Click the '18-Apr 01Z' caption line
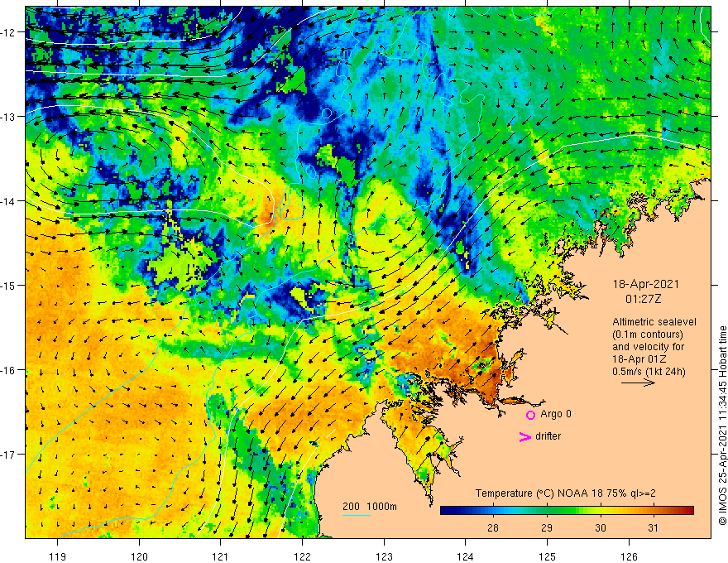 [639, 359]
